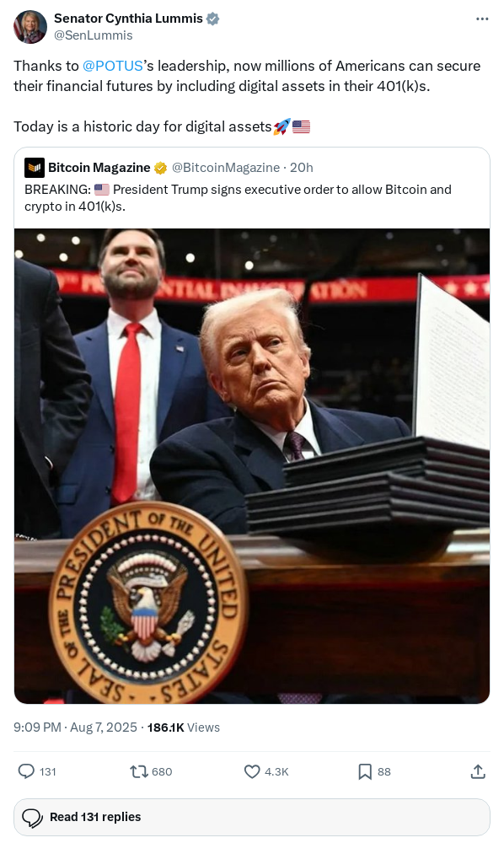This screenshot has width=504, height=843.
Task: Open the @SenLummis handle
Action: [93, 35]
